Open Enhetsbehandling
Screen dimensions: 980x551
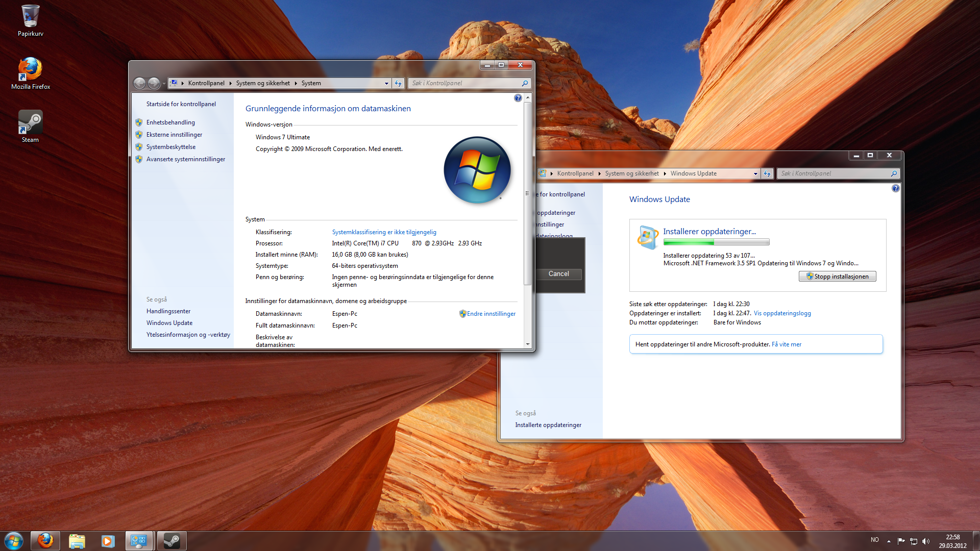point(170,122)
